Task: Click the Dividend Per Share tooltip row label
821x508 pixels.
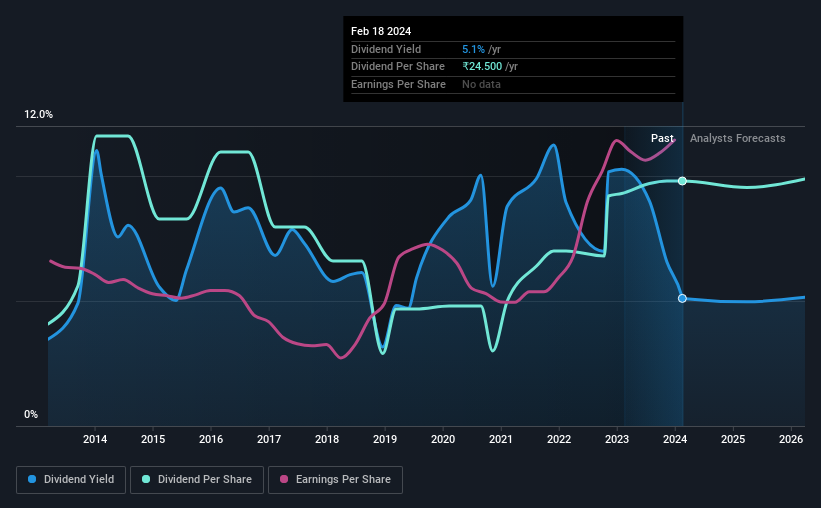Action: click(398, 67)
